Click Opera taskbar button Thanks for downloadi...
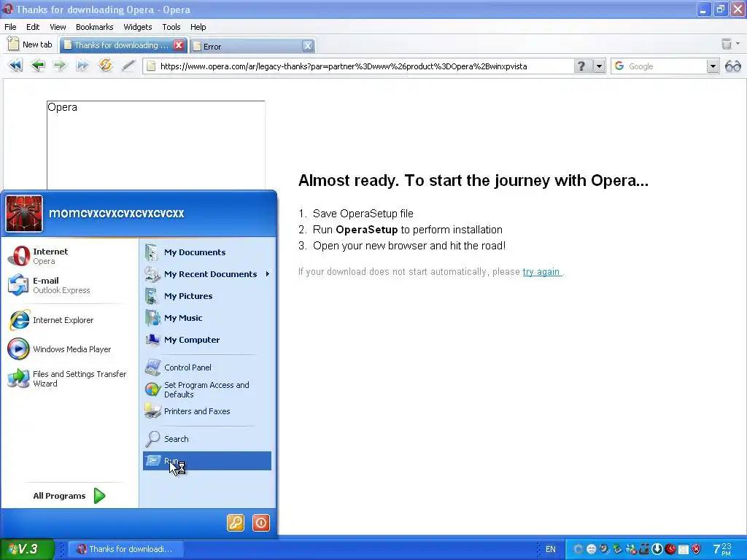The width and height of the screenshot is (747, 560). [x=125, y=549]
